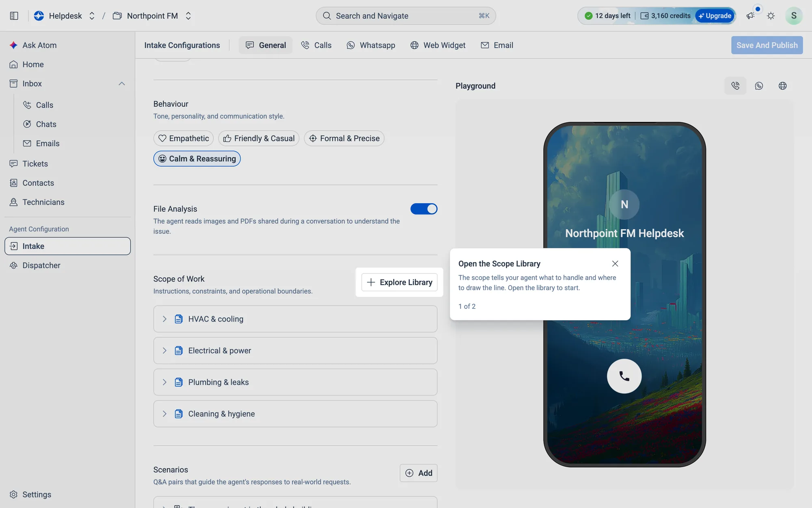Expand the Plumbing & leaks scope
This screenshot has width=812, height=508.
(x=295, y=382)
